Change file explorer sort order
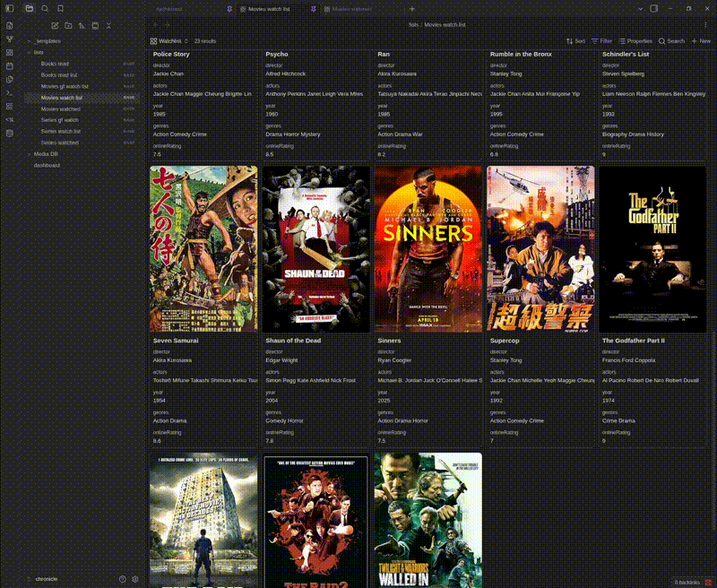The height and width of the screenshot is (588, 717). (82, 26)
